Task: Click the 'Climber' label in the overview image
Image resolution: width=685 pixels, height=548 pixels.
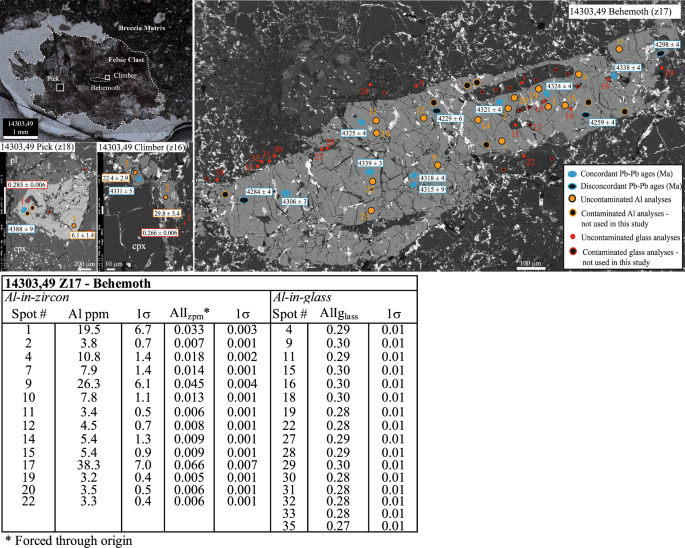Action: click(125, 76)
